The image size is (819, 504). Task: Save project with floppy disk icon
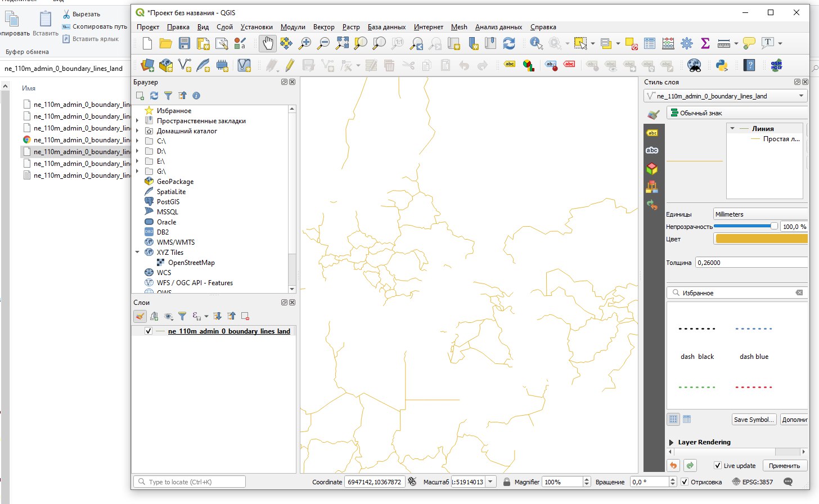point(184,43)
